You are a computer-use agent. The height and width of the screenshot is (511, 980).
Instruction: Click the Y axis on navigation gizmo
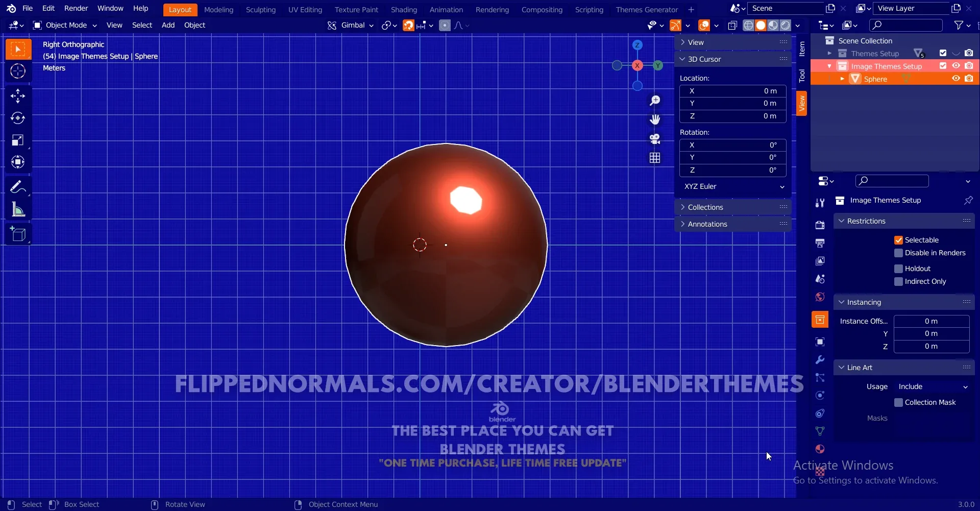click(658, 65)
